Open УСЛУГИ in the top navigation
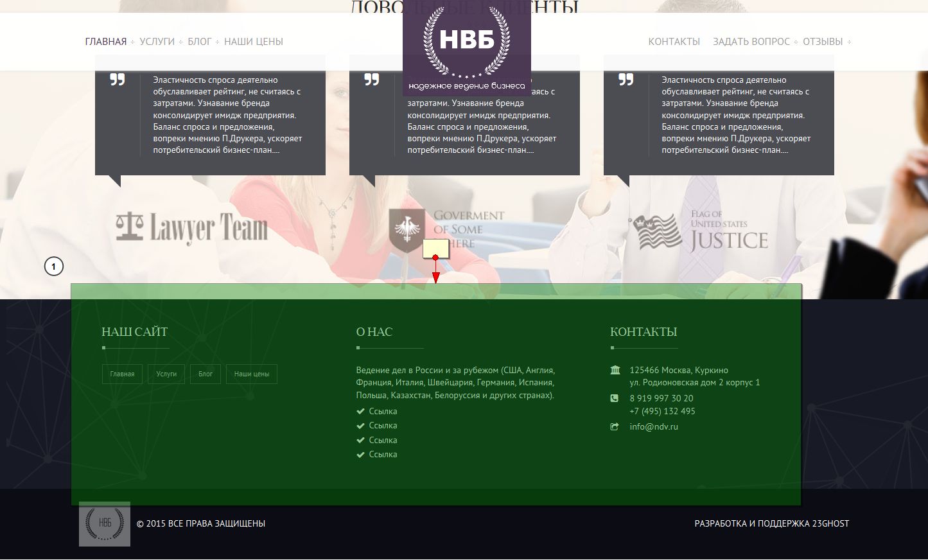 pyautogui.click(x=157, y=42)
